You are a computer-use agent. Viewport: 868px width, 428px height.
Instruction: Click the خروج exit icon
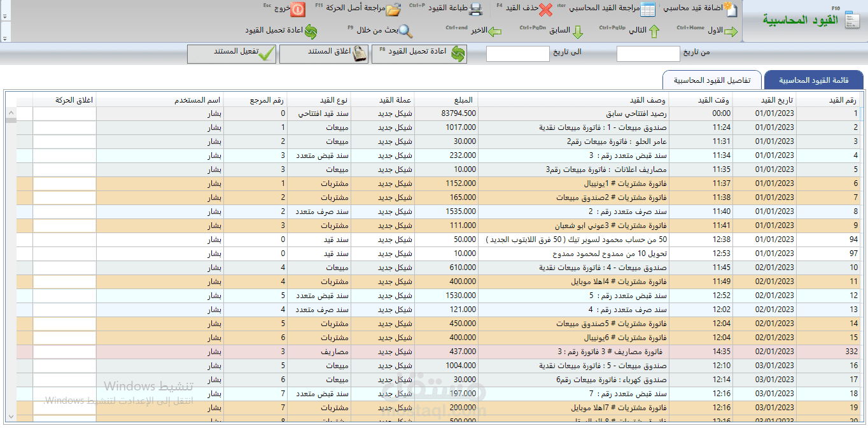[x=298, y=9]
